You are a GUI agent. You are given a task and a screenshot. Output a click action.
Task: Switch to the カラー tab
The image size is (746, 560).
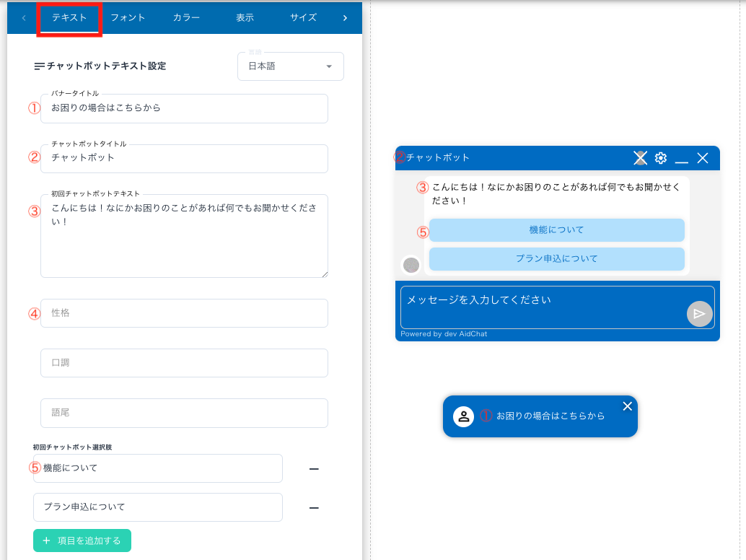[185, 17]
